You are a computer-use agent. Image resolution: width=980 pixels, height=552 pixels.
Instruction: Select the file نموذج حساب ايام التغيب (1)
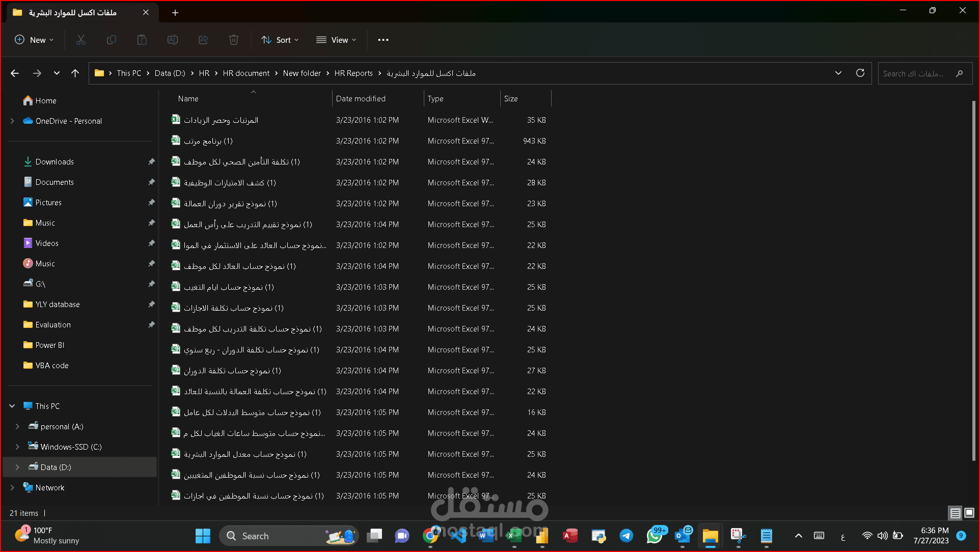[x=229, y=287]
